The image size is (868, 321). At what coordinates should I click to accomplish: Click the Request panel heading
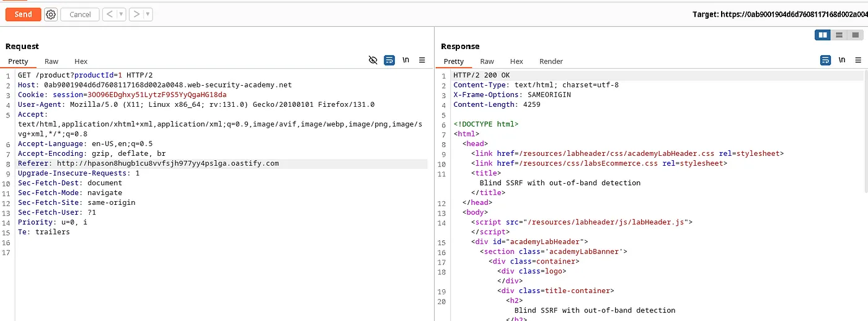point(22,47)
